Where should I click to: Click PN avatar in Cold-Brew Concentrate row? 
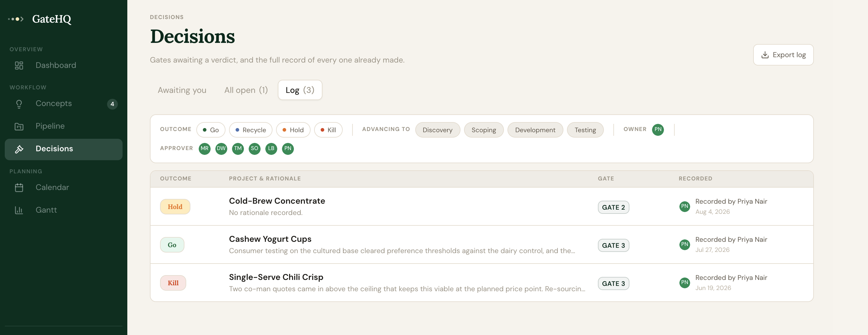[x=684, y=206]
